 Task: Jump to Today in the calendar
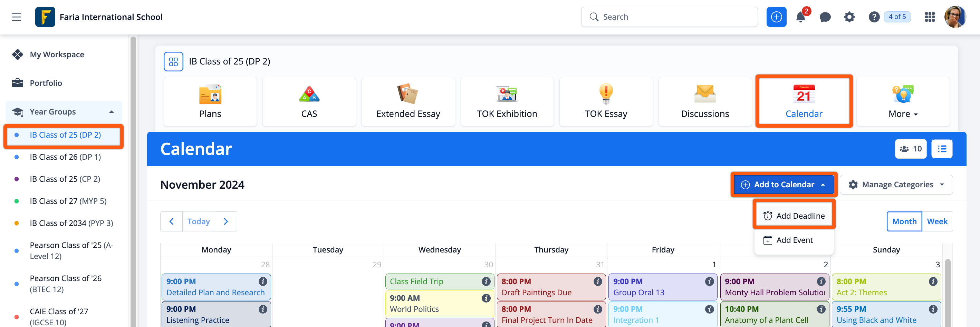198,221
